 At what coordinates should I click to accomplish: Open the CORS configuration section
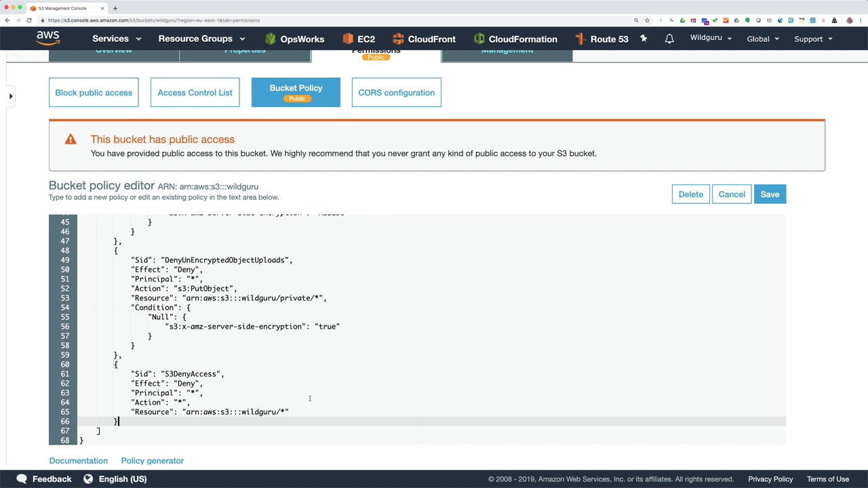pyautogui.click(x=397, y=93)
